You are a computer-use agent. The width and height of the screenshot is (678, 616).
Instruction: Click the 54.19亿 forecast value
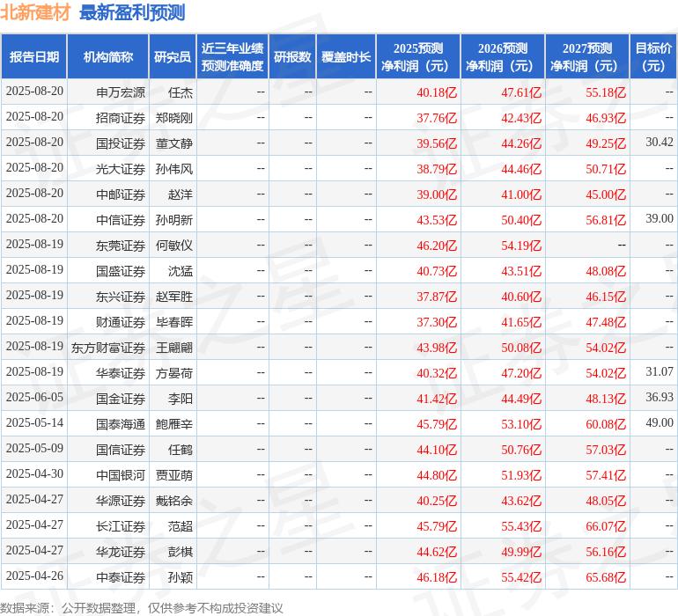click(521, 246)
